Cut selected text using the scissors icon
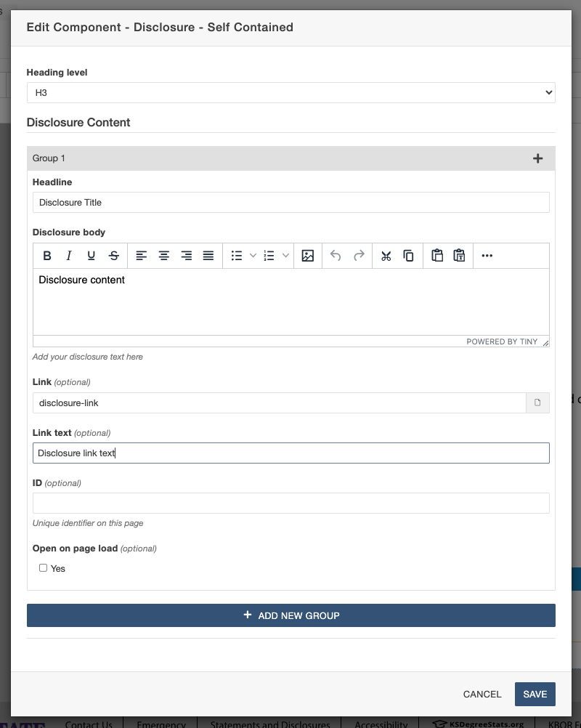The height and width of the screenshot is (728, 581). (386, 255)
